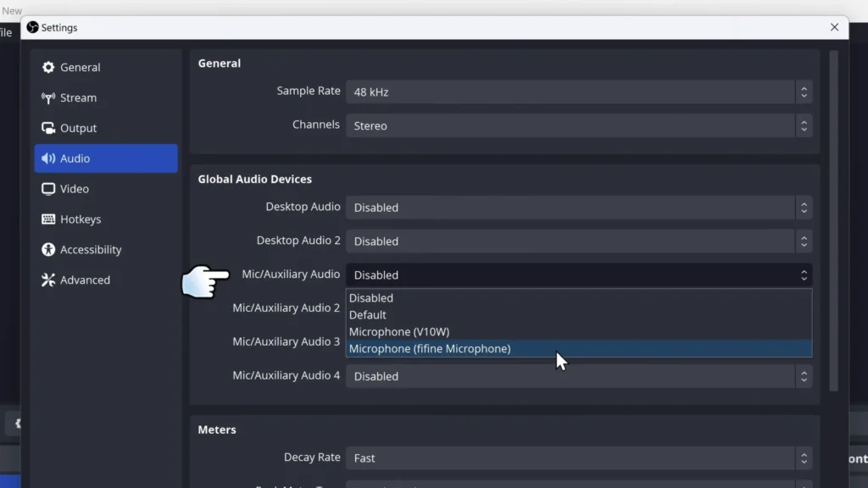868x488 pixels.
Task: Click the "Global Audio Devices" heading
Action: coord(254,180)
